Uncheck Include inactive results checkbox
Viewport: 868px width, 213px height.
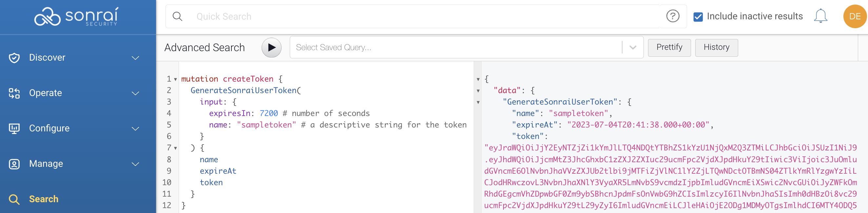click(x=698, y=16)
